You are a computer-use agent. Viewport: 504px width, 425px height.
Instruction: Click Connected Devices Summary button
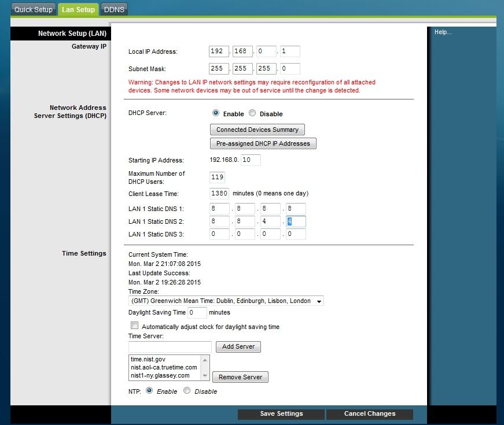(257, 130)
